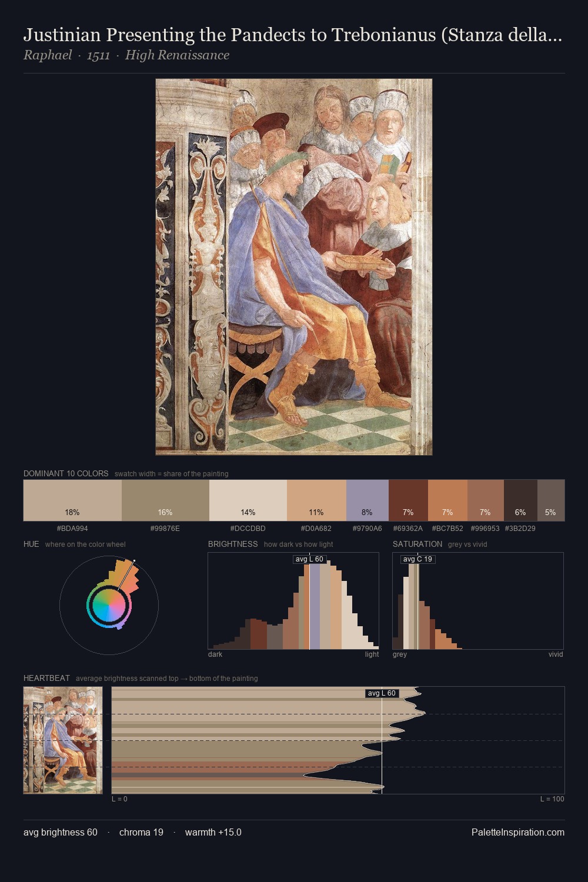Click hex code #DCCDBD text
This screenshot has height=882, width=588.
click(248, 529)
